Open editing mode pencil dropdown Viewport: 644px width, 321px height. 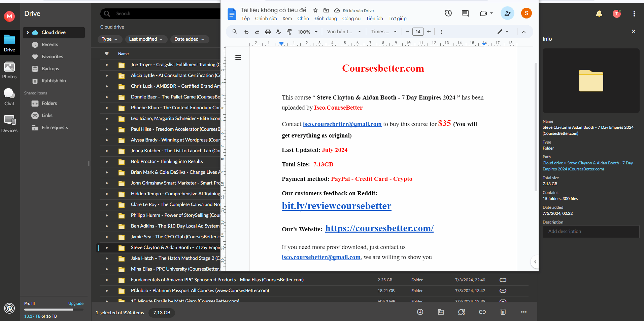point(503,32)
